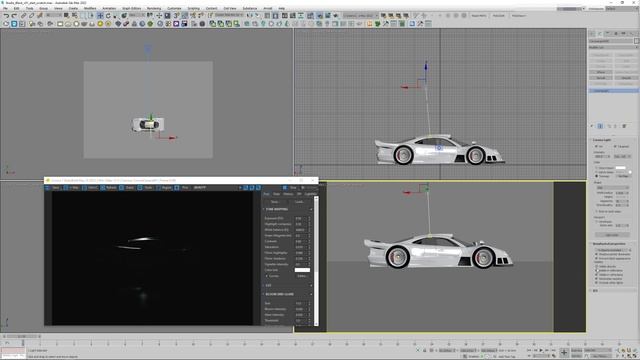Click the Mirror tool icon
640x360 pixels.
pyautogui.click(x=249, y=16)
